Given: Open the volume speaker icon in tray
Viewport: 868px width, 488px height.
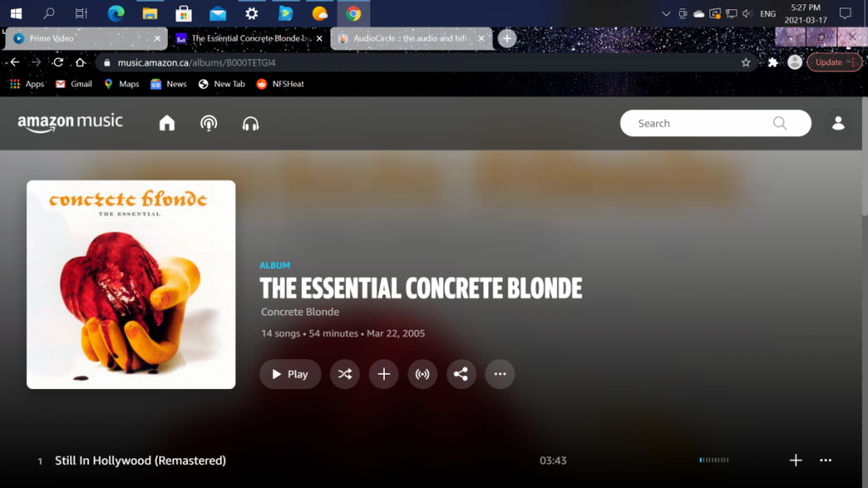Looking at the screenshot, I should (x=748, y=14).
